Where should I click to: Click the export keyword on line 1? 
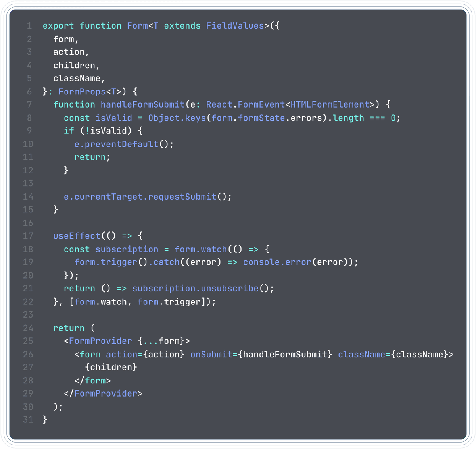[58, 25]
